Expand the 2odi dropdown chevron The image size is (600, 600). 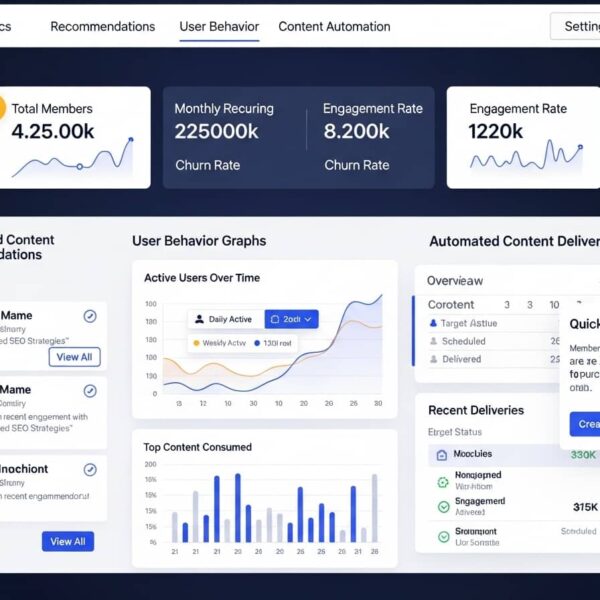pos(308,319)
